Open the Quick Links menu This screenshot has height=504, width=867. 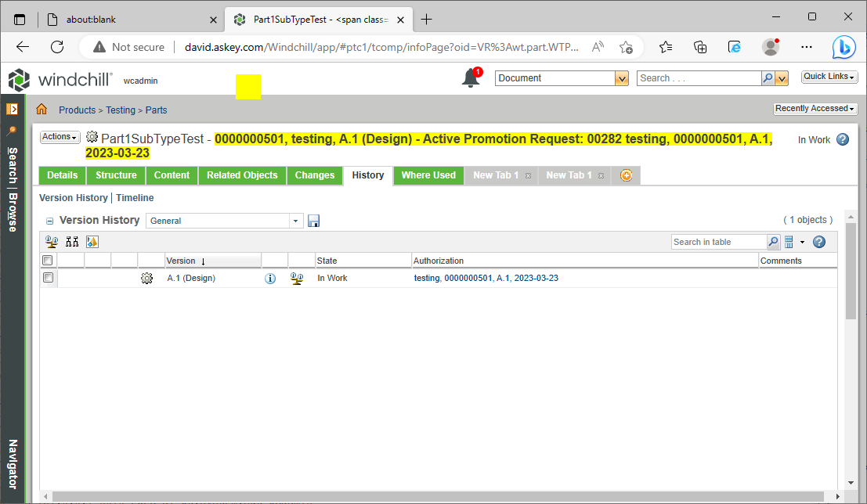point(829,76)
